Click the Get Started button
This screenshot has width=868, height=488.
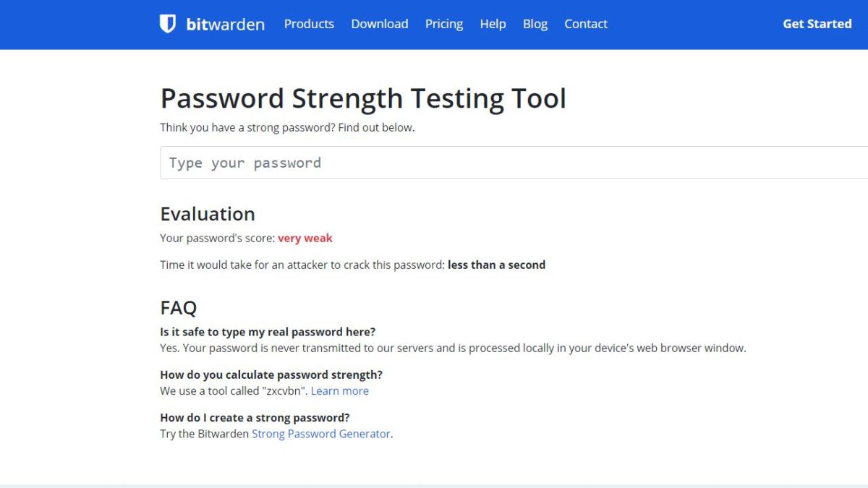[817, 24]
